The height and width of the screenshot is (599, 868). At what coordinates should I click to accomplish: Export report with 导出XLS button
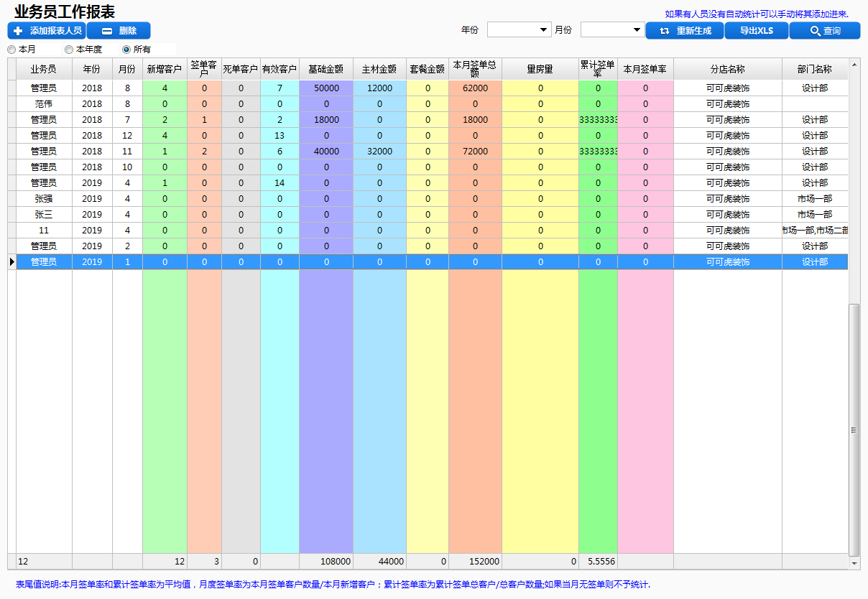[x=757, y=31]
